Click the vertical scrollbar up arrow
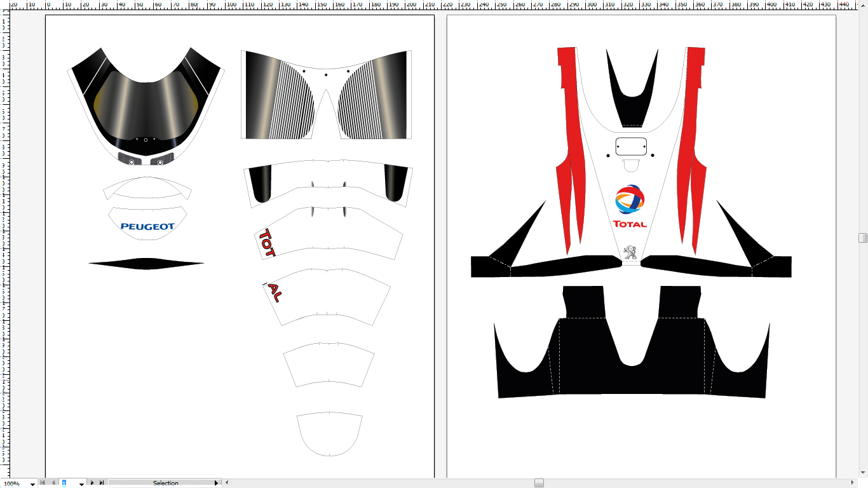The height and width of the screenshot is (488, 868). click(x=863, y=4)
